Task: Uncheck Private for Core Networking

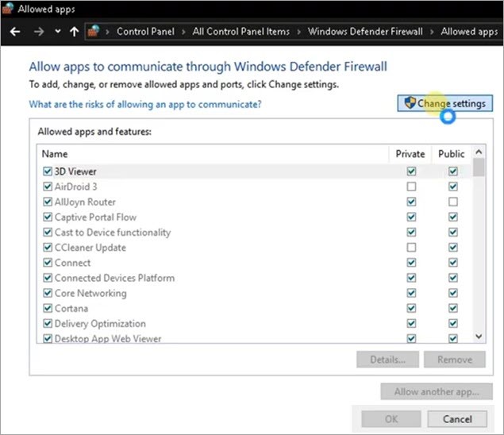Action: click(x=411, y=293)
